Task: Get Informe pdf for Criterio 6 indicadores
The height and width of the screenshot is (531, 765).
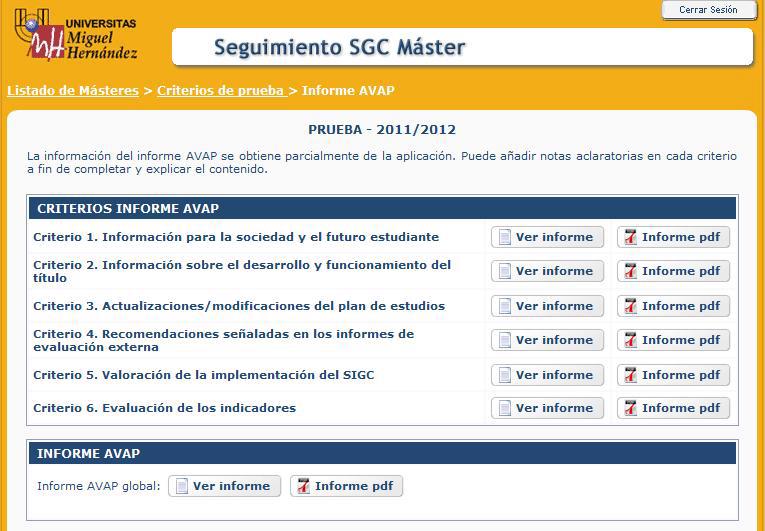Action: point(673,408)
